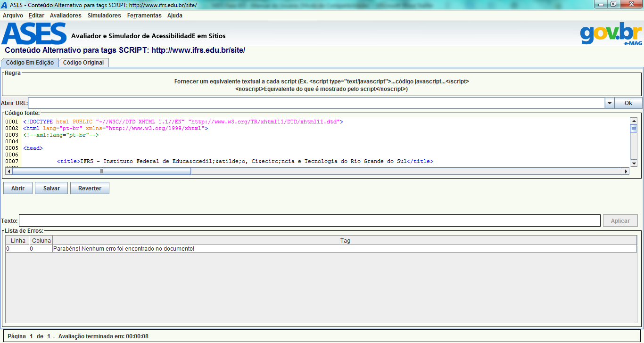
Task: Click the Linha column header
Action: pyautogui.click(x=18, y=241)
